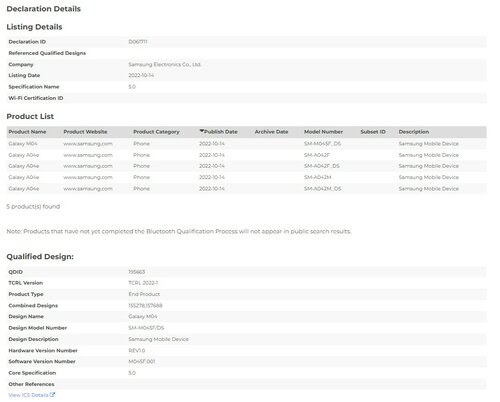Open www.samsung.com link in Galaxy M04 row
This screenshot has width=500, height=402.
[88, 144]
